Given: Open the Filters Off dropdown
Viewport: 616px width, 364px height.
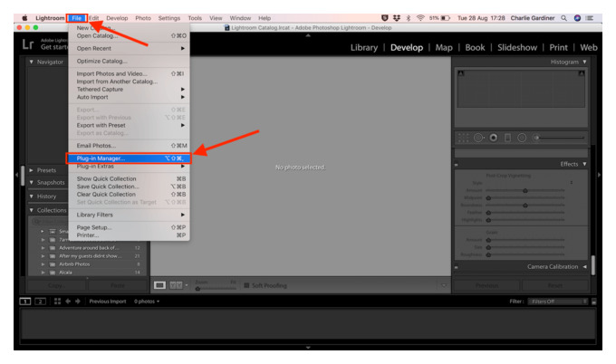Looking at the screenshot, I should pyautogui.click(x=558, y=302).
